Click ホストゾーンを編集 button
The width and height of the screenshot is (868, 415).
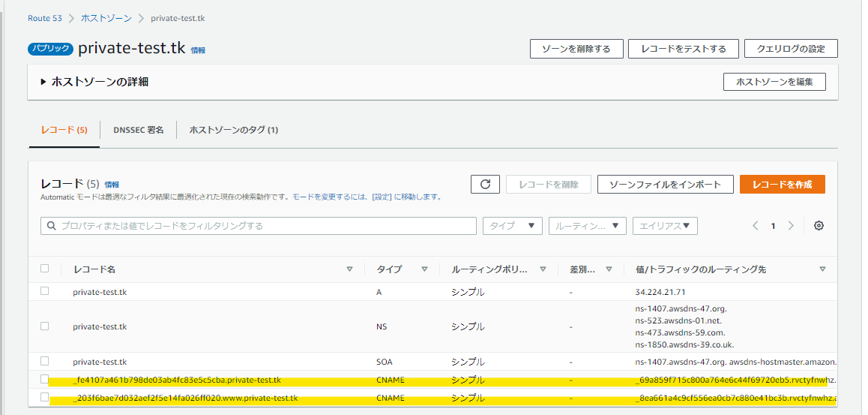(x=774, y=82)
